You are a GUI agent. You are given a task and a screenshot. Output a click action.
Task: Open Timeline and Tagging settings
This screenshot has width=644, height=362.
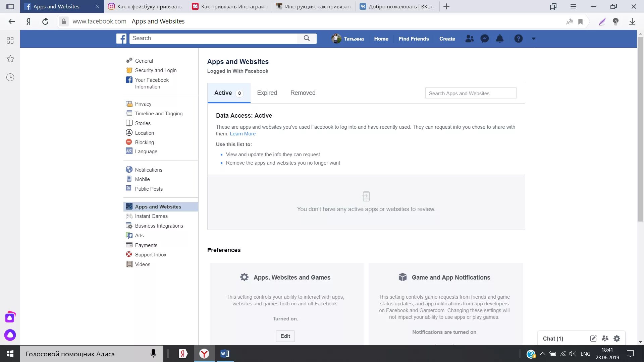(x=159, y=114)
